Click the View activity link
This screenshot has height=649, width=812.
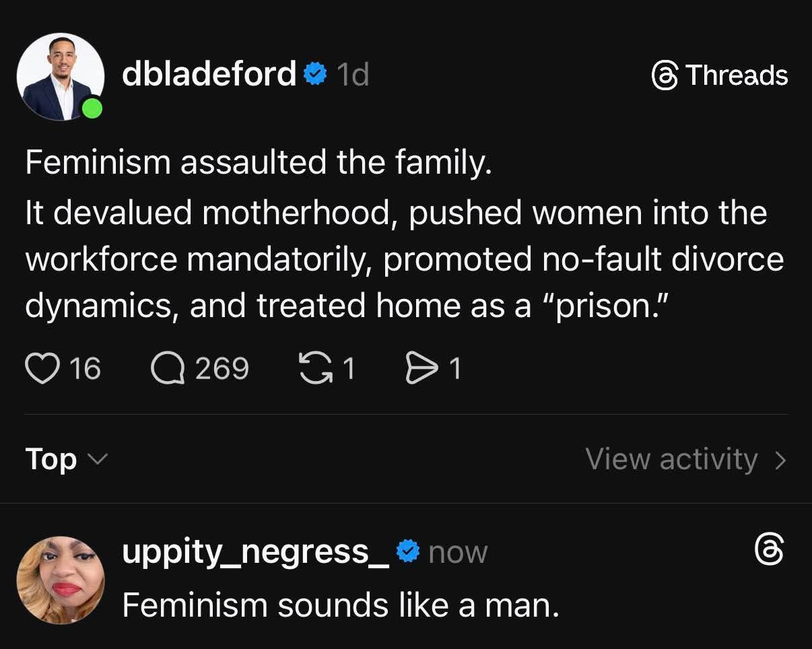[671, 460]
